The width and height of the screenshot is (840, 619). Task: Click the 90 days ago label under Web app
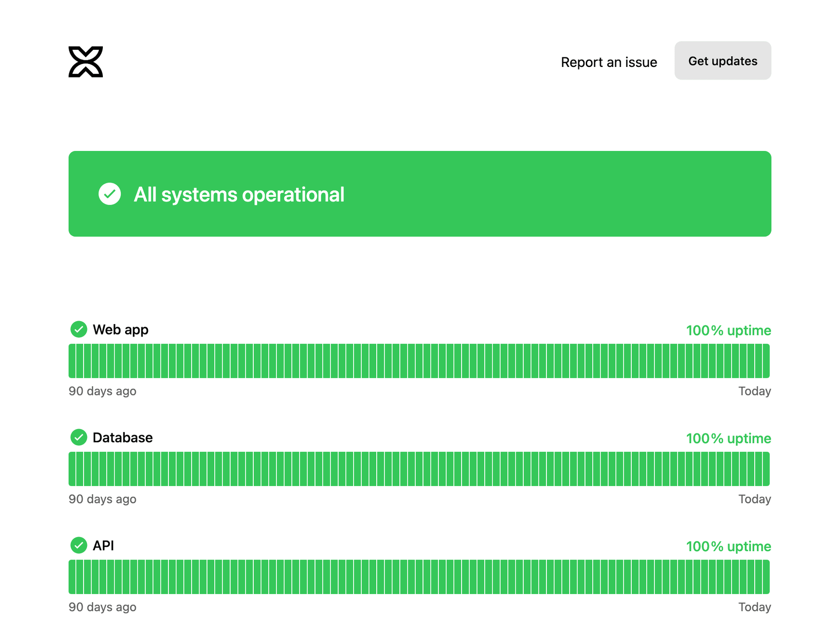(x=102, y=391)
